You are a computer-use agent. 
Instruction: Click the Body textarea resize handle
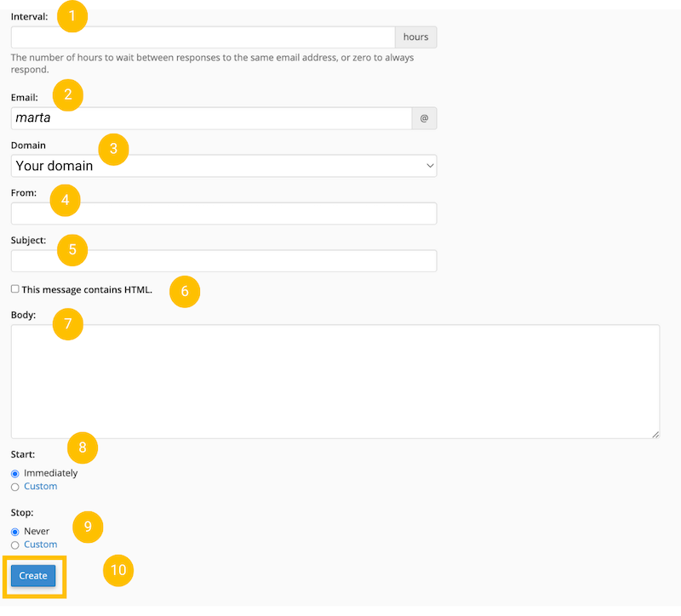[x=655, y=434]
